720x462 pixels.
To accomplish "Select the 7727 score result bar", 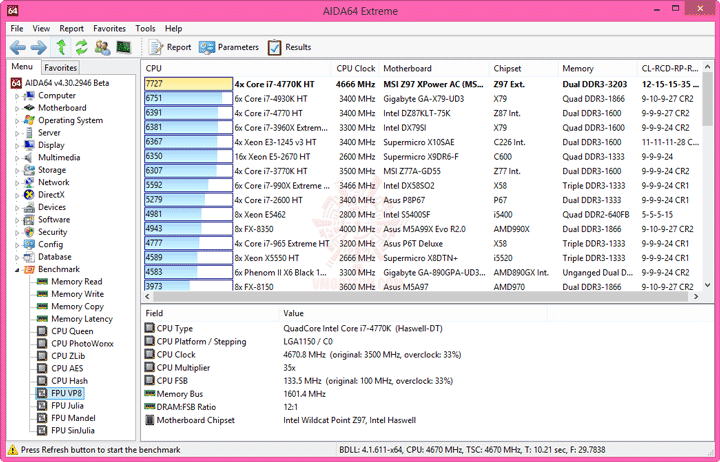I will (188, 84).
